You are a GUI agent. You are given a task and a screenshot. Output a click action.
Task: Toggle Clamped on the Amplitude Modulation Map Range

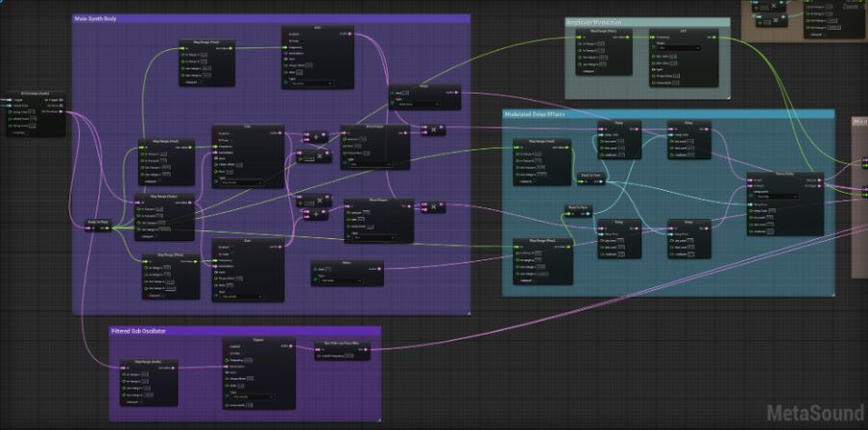(597, 71)
